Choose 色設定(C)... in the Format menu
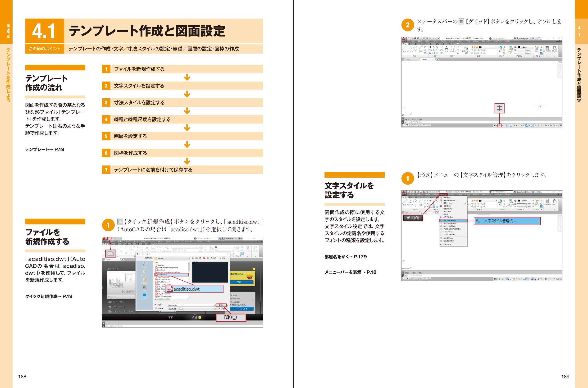 [x=453, y=206]
